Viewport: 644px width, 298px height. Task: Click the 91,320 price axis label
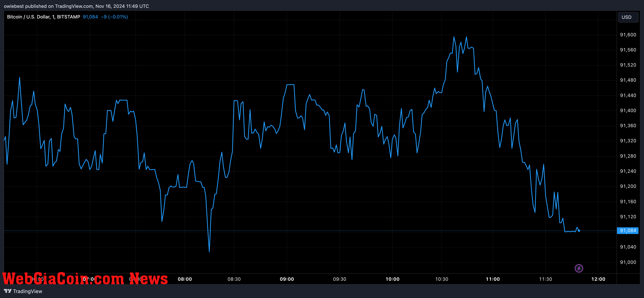coord(628,141)
